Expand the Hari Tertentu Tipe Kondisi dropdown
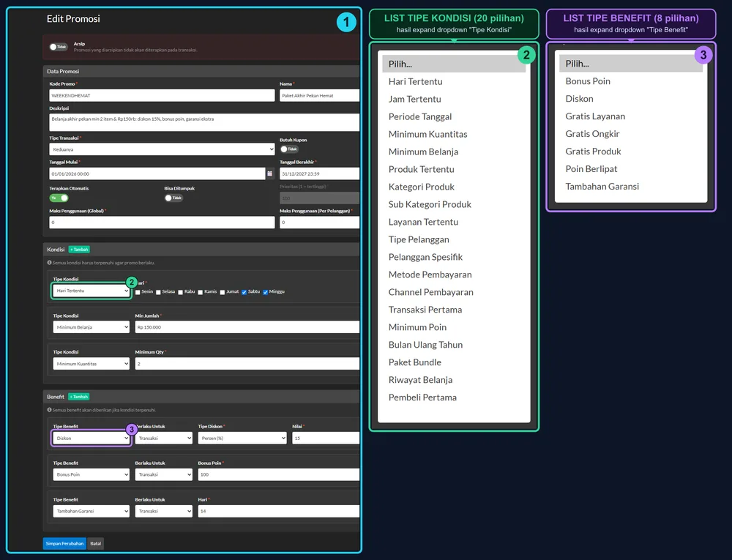732x560 pixels. [x=91, y=291]
